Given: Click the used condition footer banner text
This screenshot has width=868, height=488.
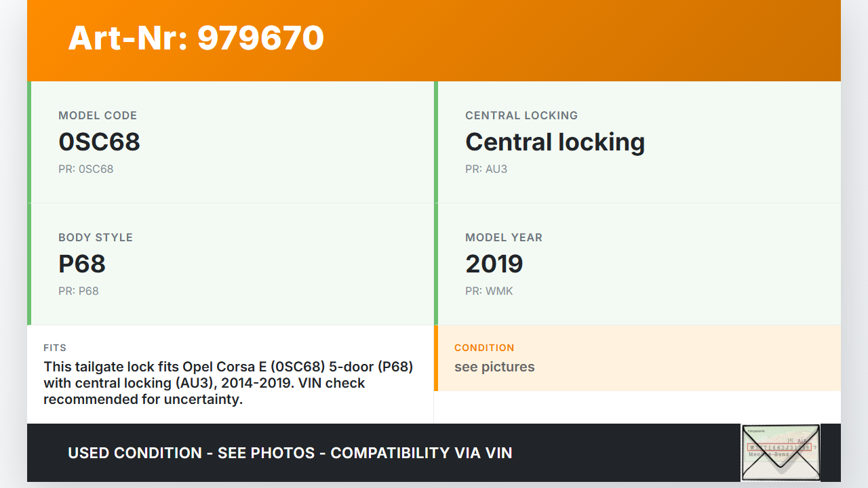Looking at the screenshot, I should coord(290,453).
